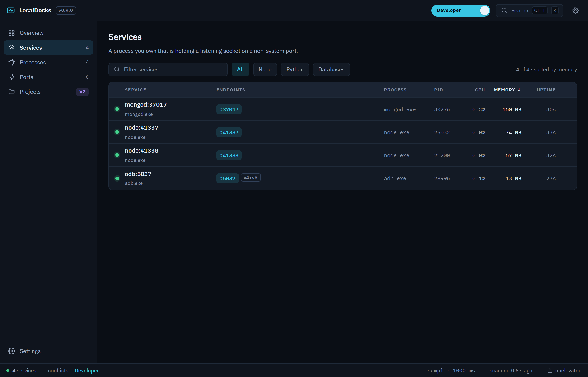Open the top Search Ctrl K box
588x377 pixels.
(x=529, y=10)
